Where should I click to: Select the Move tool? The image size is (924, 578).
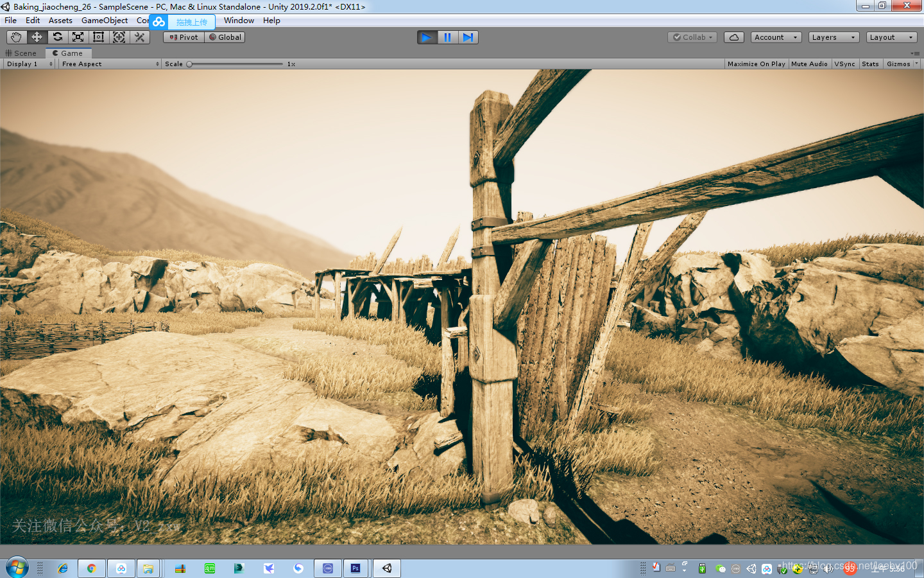coord(37,37)
